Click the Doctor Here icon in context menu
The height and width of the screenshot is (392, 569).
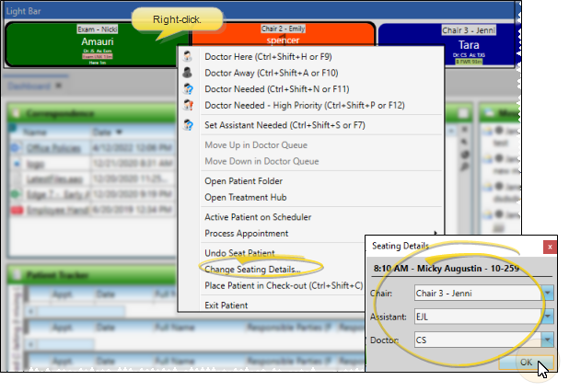[189, 57]
